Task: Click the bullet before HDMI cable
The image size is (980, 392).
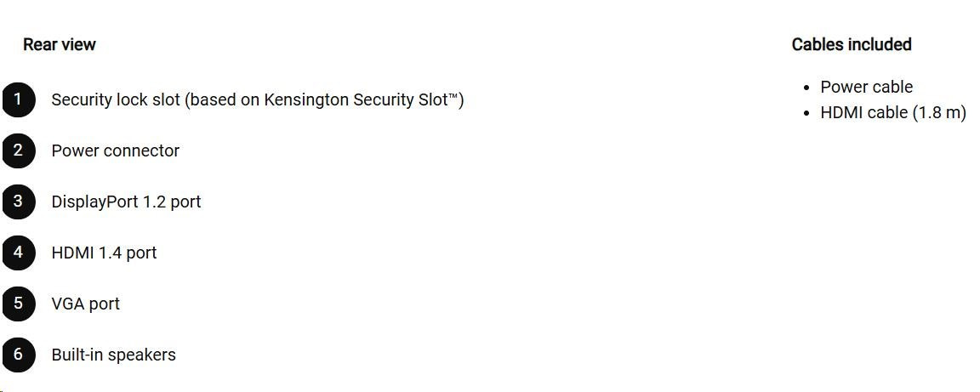Action: pyautogui.click(x=806, y=113)
